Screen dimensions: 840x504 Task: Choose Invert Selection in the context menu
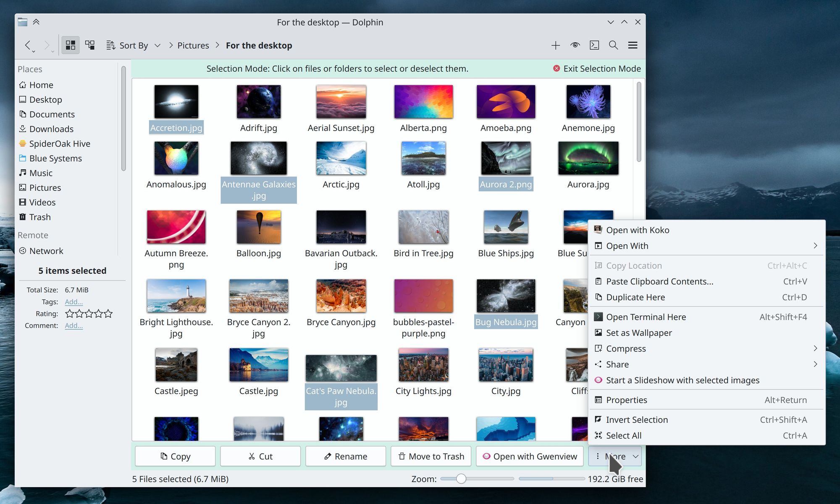[x=636, y=420]
